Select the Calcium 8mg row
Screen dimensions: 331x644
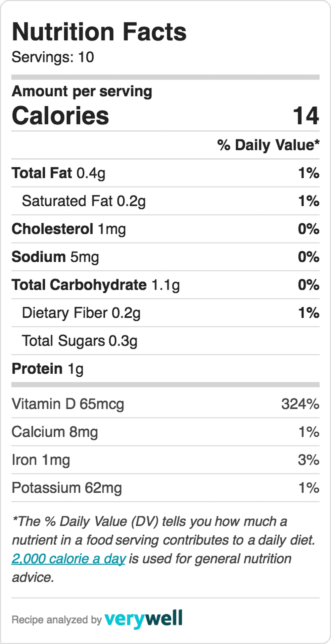click(165, 432)
